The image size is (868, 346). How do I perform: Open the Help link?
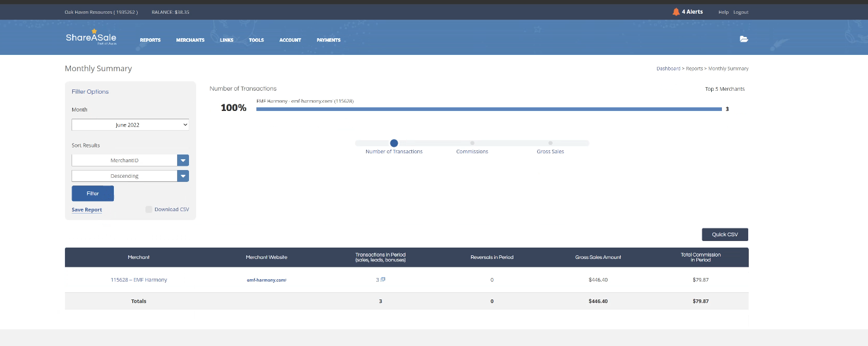click(723, 12)
